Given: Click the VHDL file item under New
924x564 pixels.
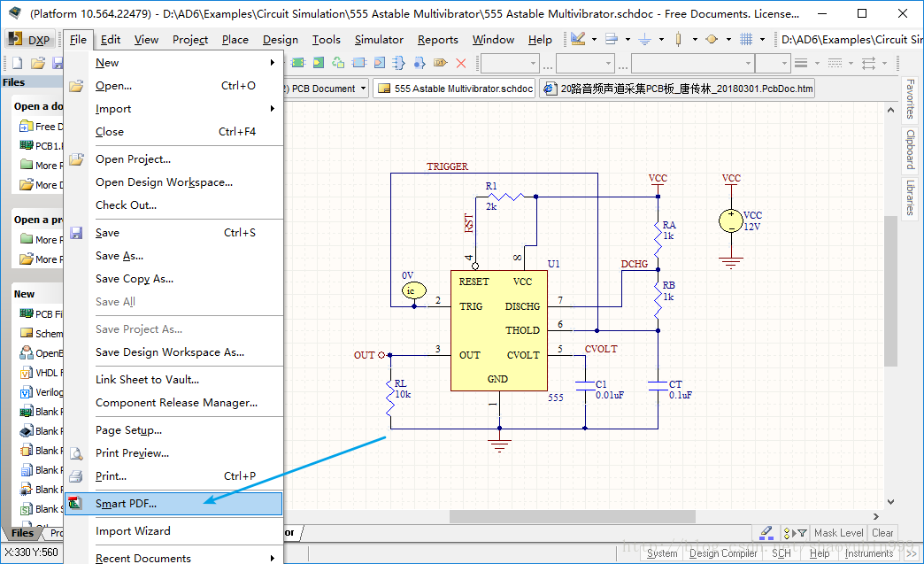Looking at the screenshot, I should tap(42, 373).
